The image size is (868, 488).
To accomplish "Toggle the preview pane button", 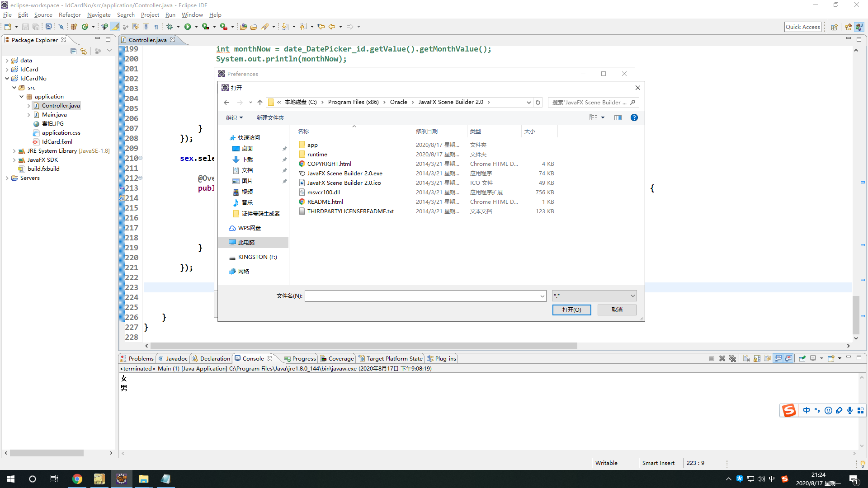I will point(618,117).
